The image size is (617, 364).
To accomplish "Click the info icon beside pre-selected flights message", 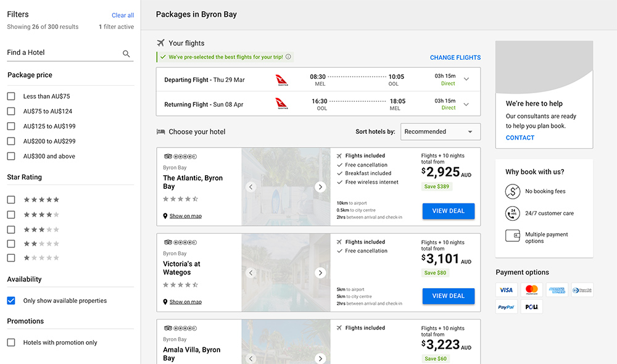I will (x=288, y=57).
